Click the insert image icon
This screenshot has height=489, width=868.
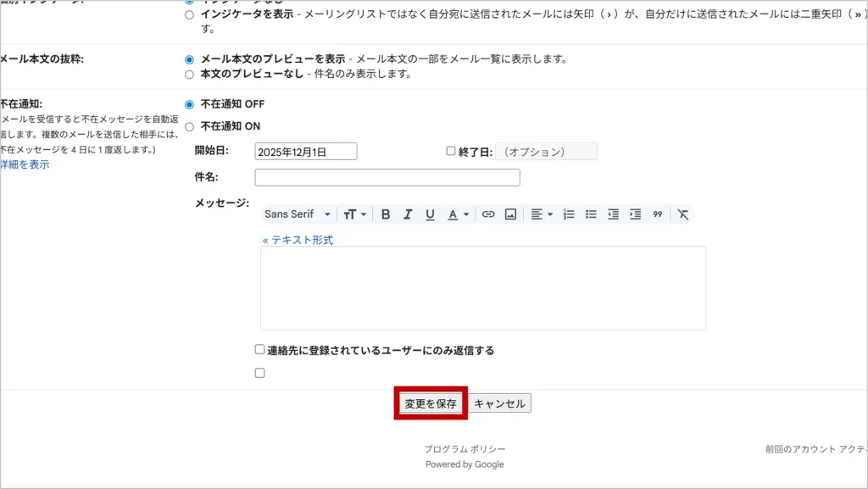click(x=510, y=214)
